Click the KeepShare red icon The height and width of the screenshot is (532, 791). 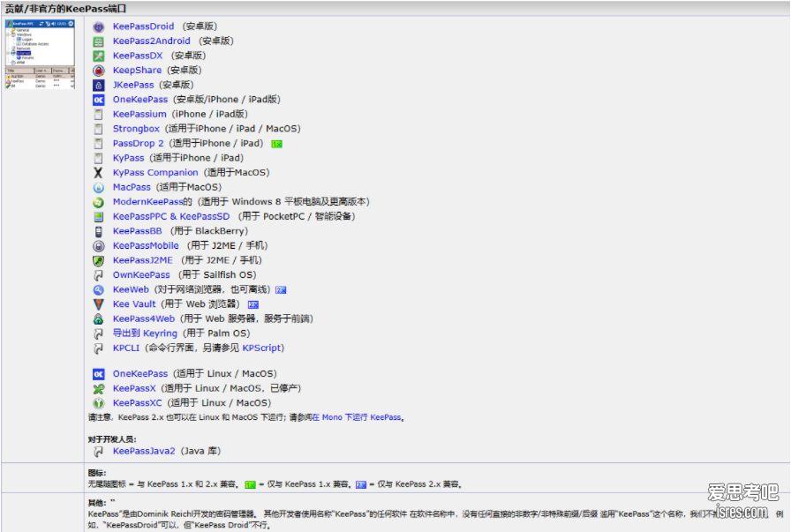pyautogui.click(x=98, y=71)
